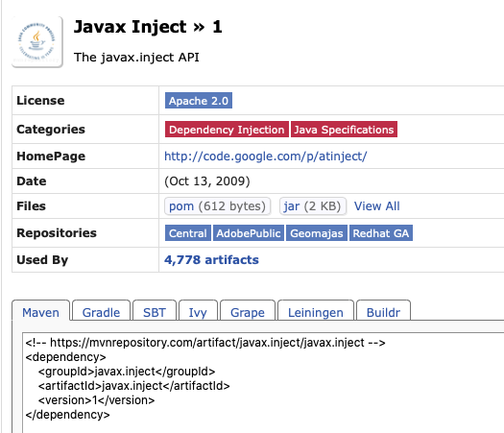Screen dimensions: 504x433
Task: View the 4,778 artifacts usage list
Action: coord(211,260)
